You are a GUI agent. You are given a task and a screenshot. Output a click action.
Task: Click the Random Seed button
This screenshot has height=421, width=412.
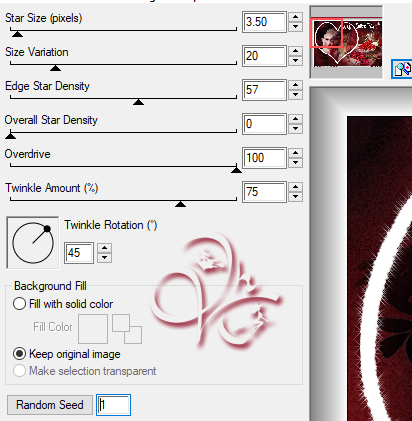[50, 405]
